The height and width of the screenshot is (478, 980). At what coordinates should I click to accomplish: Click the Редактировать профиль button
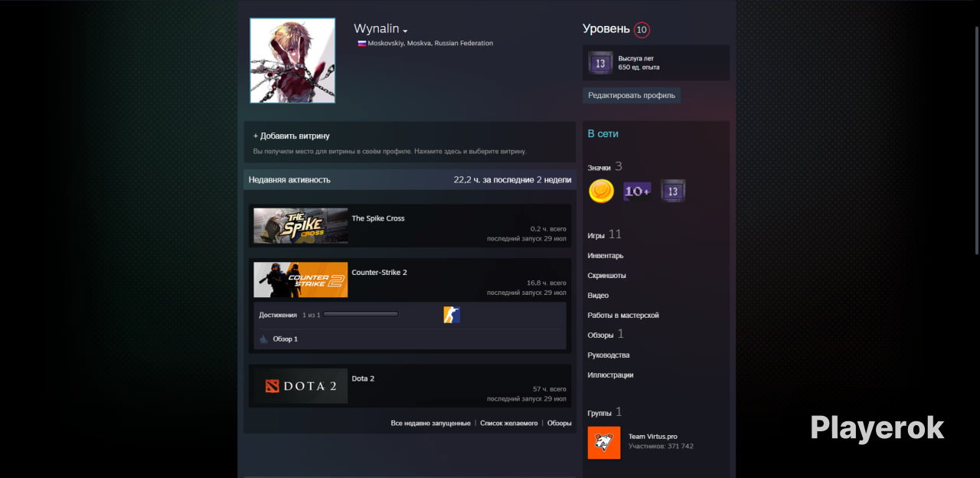(x=632, y=96)
